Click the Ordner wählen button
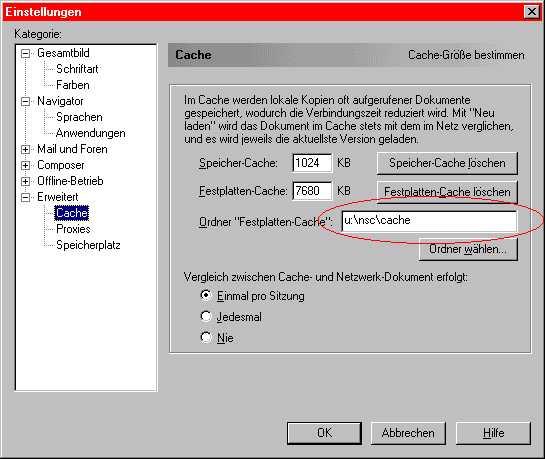545x459 pixels. click(x=468, y=249)
